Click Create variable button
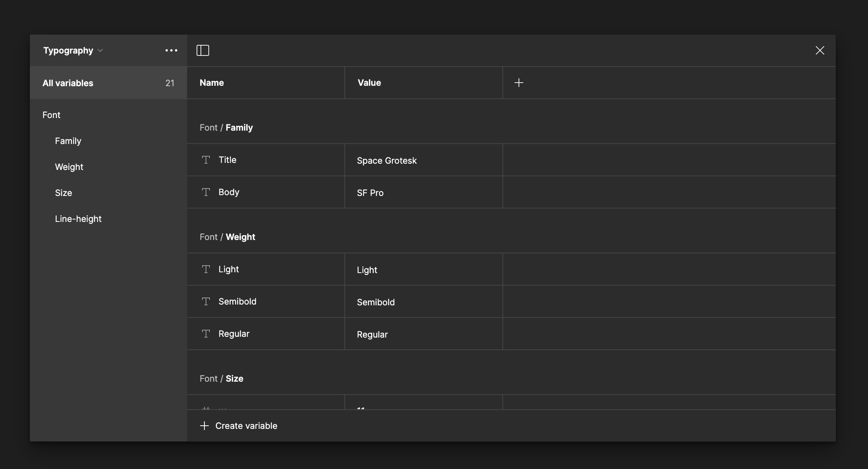The image size is (868, 469). [x=239, y=426]
